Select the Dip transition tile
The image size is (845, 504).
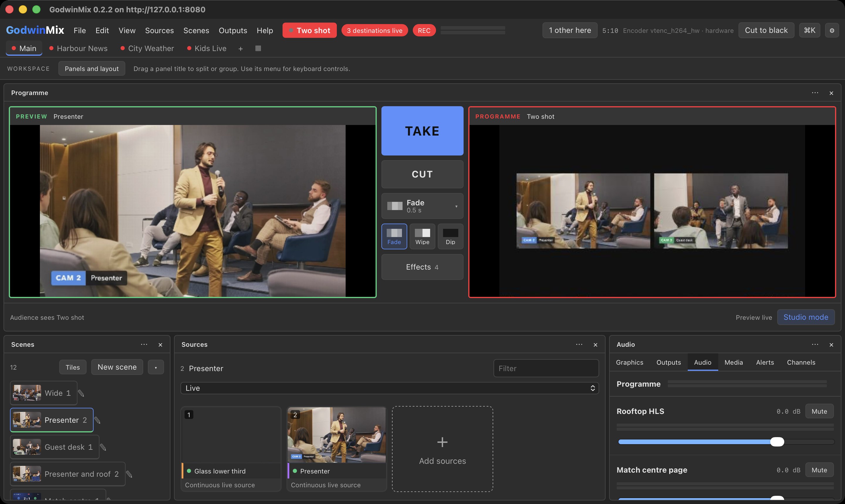pos(450,236)
